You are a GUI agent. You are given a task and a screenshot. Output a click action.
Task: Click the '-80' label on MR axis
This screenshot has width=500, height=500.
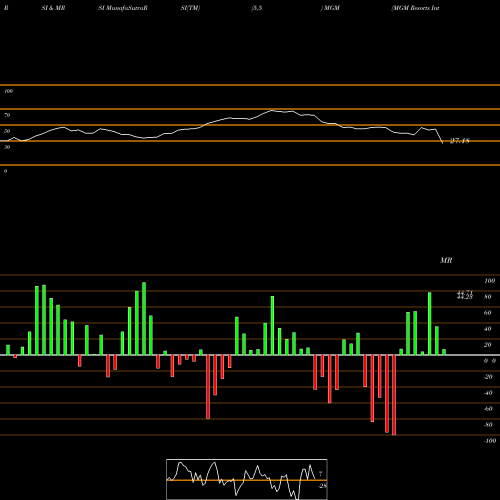tap(488, 425)
